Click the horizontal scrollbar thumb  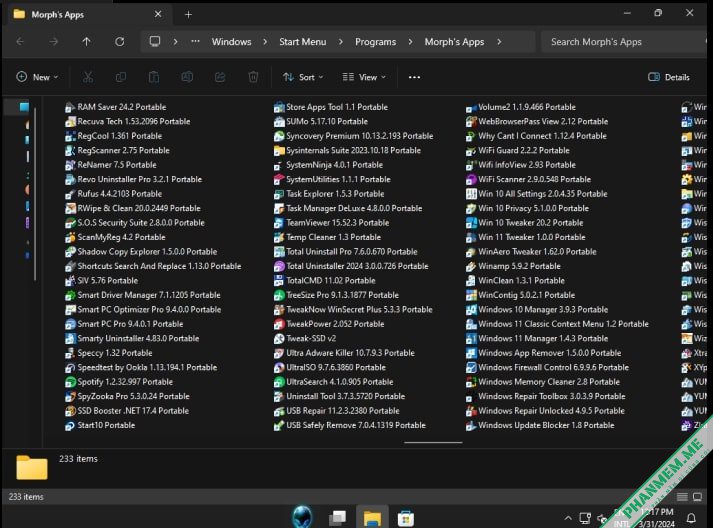pos(433,442)
